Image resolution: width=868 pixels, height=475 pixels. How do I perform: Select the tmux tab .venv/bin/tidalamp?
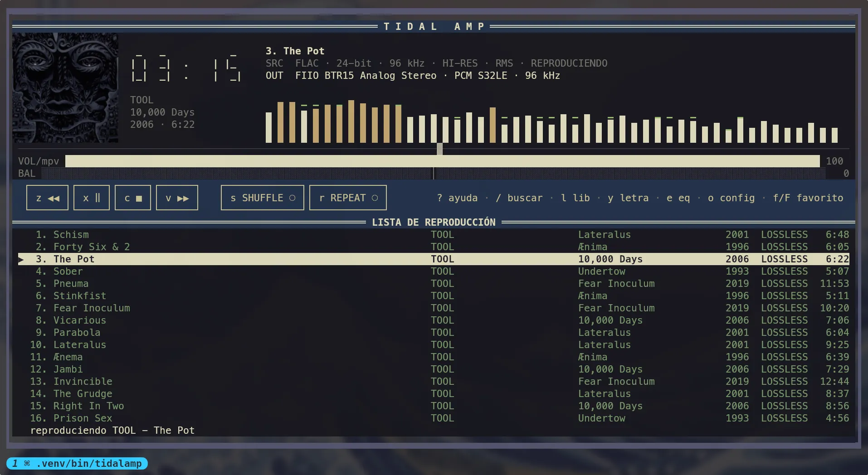click(x=77, y=463)
